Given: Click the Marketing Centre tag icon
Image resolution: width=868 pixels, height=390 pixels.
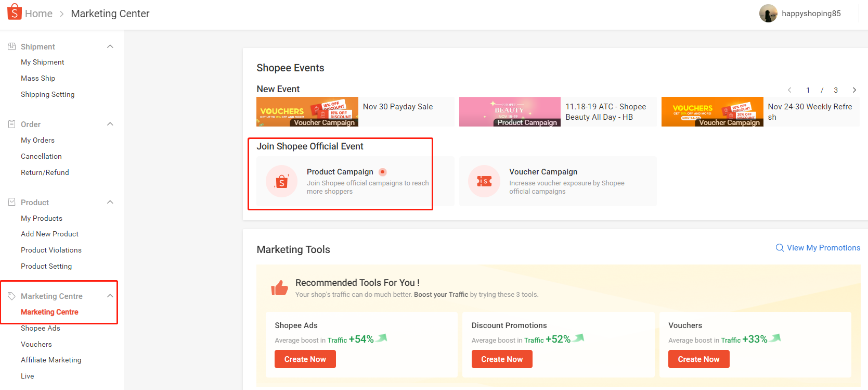Looking at the screenshot, I should tap(11, 296).
